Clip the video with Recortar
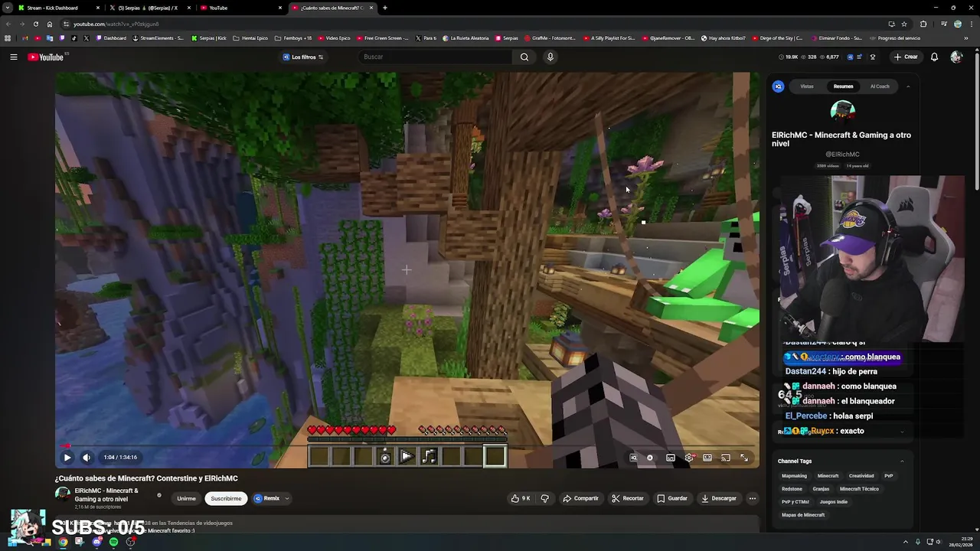Image resolution: width=980 pixels, height=551 pixels. coord(628,498)
